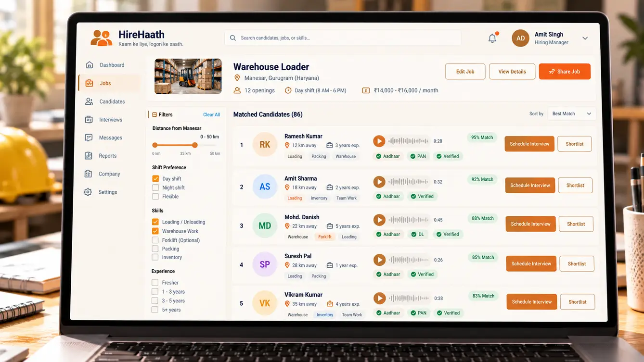Clear All filters link
This screenshot has width=644, height=362.
(x=211, y=114)
